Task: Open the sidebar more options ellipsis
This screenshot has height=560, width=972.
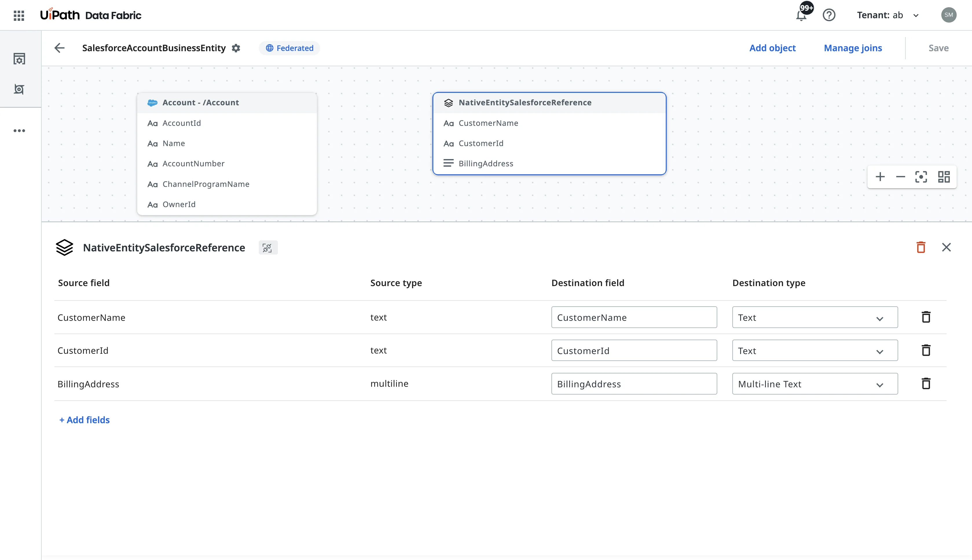Action: point(19,131)
